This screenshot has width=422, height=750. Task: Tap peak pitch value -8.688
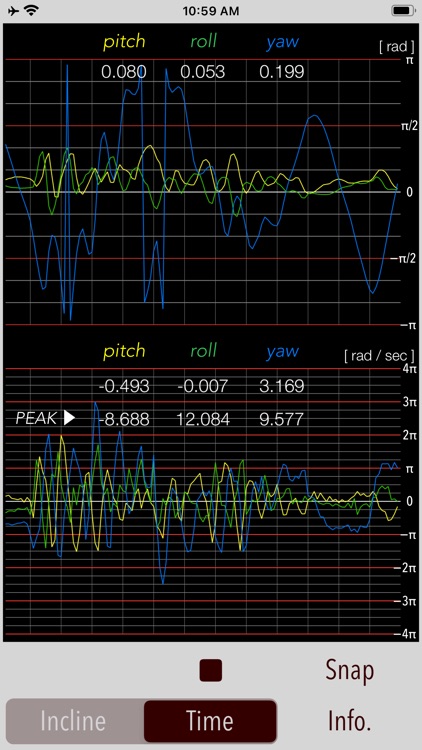pos(124,419)
